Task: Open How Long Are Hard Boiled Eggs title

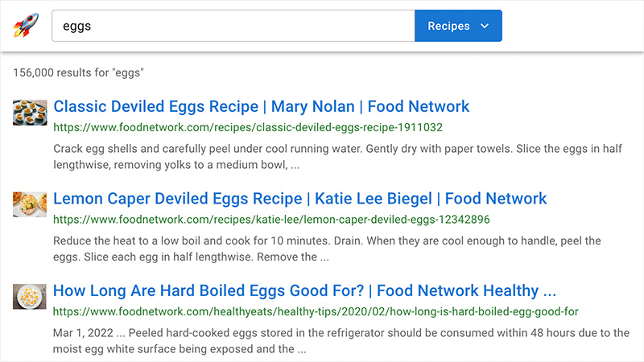Action: [x=304, y=290]
